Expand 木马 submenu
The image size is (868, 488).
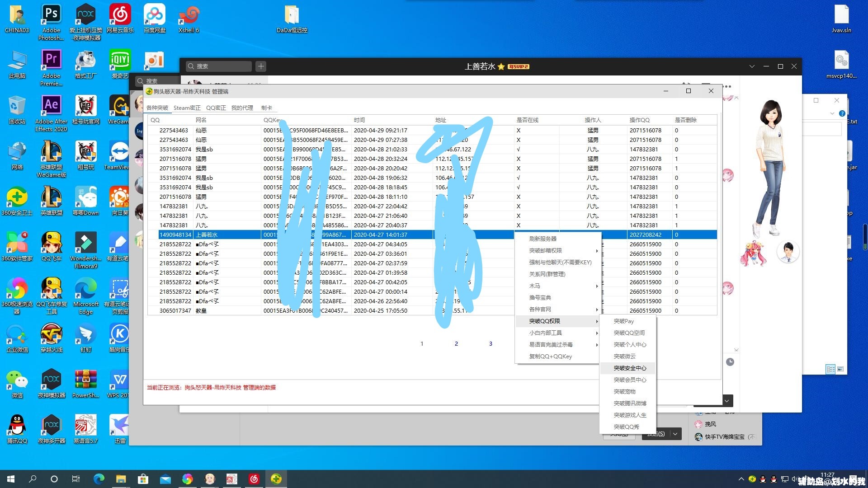(x=558, y=286)
